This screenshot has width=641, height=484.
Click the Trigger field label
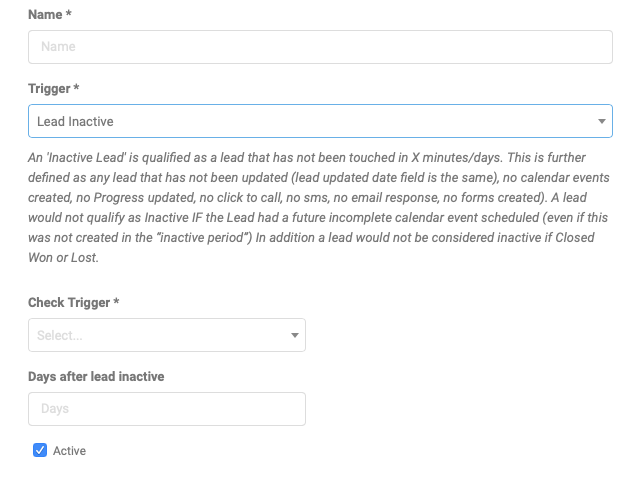49,89
